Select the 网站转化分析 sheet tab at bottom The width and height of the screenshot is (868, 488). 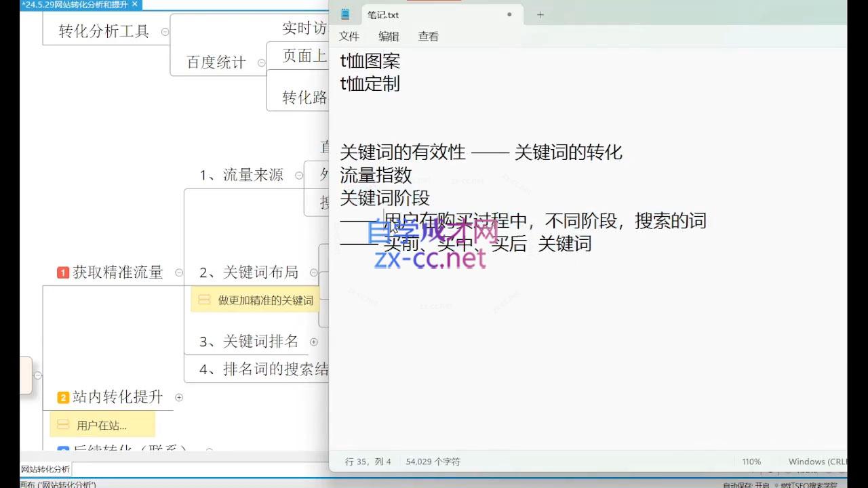pos(45,469)
